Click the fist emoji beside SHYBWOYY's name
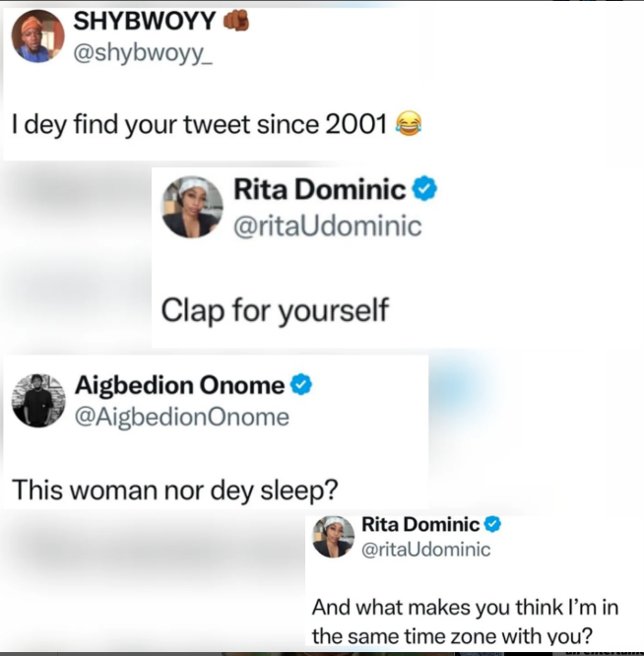Screen dimensions: 644x656 [x=236, y=20]
